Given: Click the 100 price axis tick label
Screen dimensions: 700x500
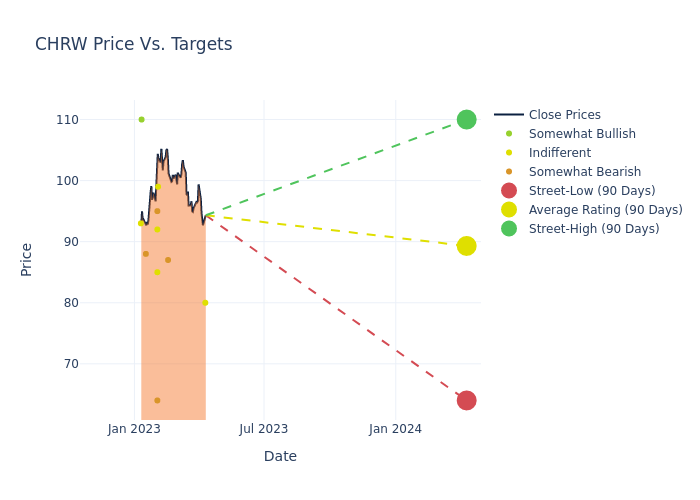Looking at the screenshot, I should 67,181.
